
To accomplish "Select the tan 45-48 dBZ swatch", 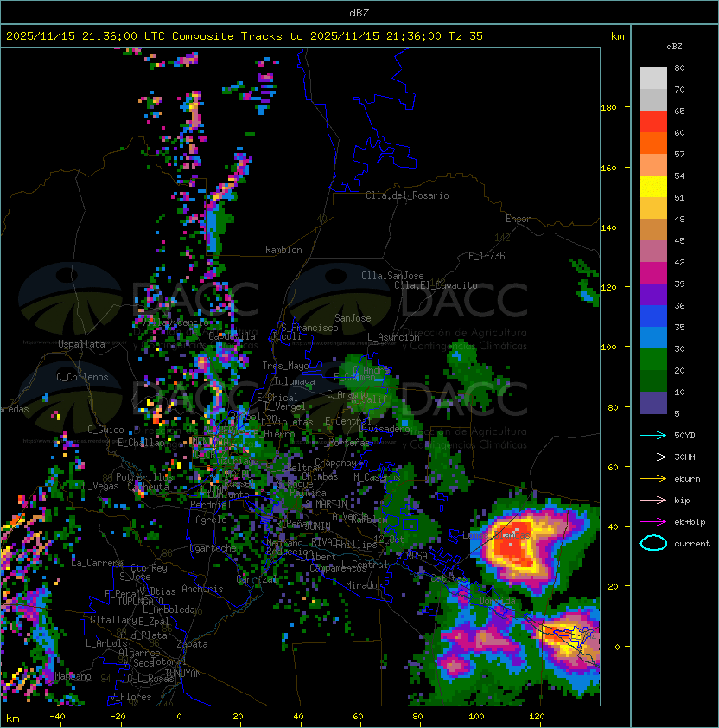I will 653,230.
